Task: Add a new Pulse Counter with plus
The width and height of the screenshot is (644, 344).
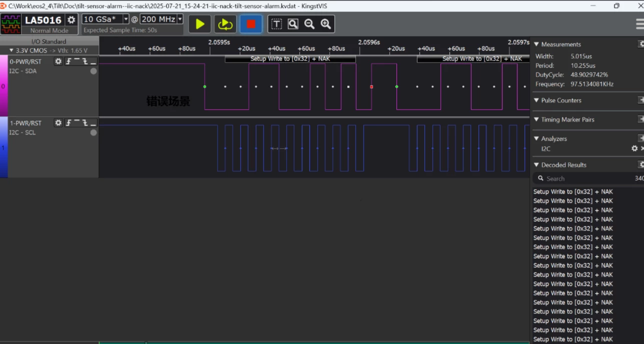Action: coord(641,100)
